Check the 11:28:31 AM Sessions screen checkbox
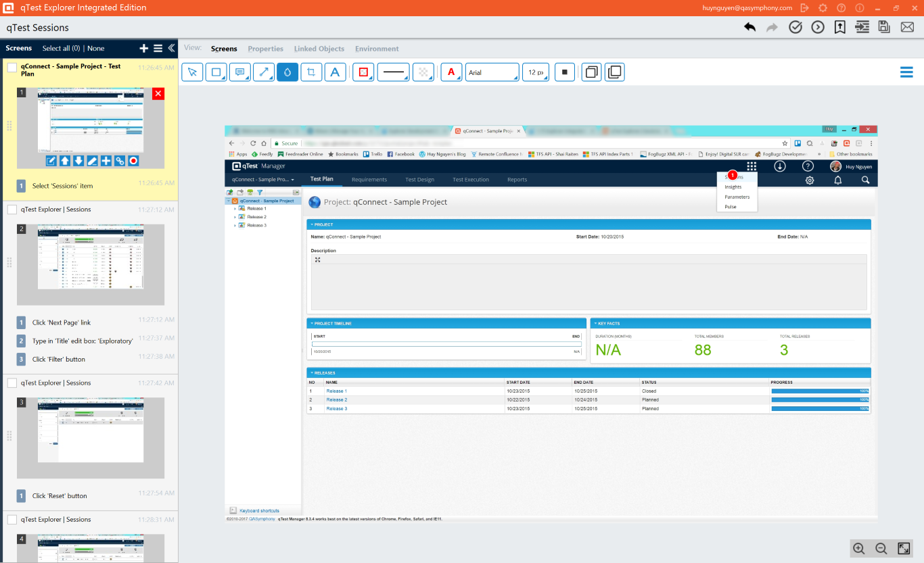The image size is (924, 563). click(12, 520)
